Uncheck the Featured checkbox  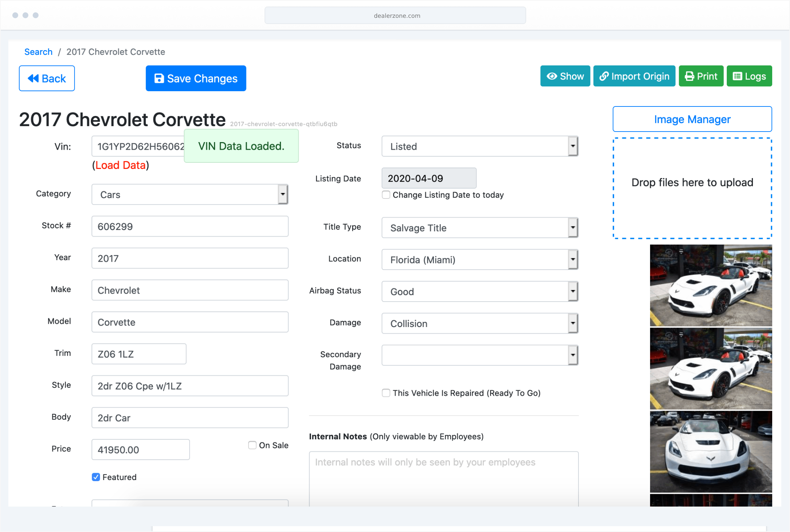[x=96, y=477]
